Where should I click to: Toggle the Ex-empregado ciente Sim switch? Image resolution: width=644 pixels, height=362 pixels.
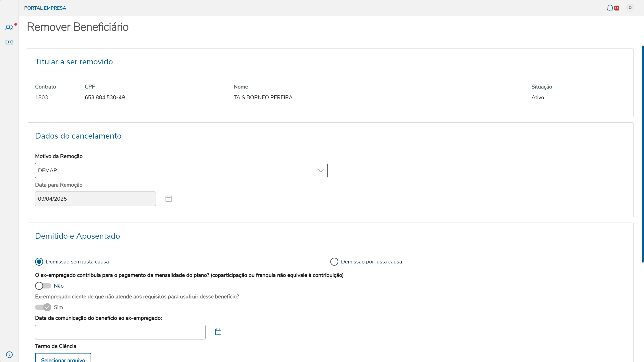[43, 307]
